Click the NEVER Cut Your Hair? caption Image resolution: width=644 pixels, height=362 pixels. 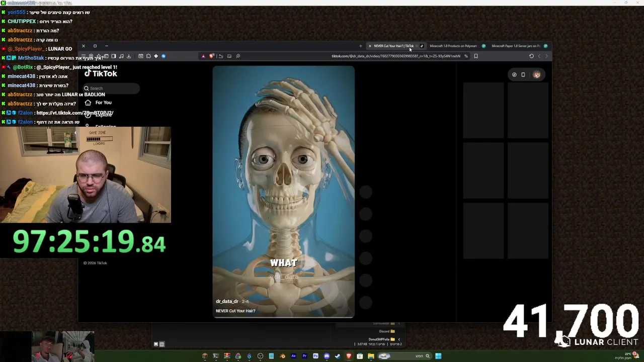(x=235, y=311)
